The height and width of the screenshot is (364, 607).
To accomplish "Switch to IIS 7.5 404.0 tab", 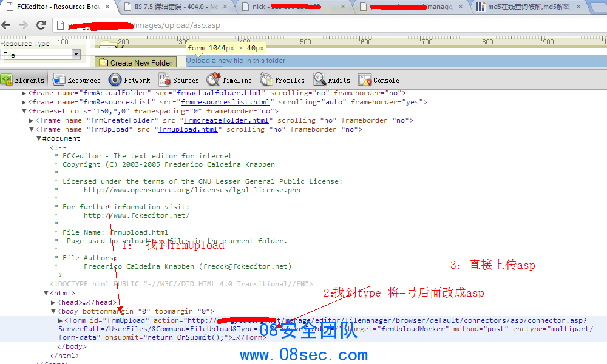I will pyautogui.click(x=176, y=7).
